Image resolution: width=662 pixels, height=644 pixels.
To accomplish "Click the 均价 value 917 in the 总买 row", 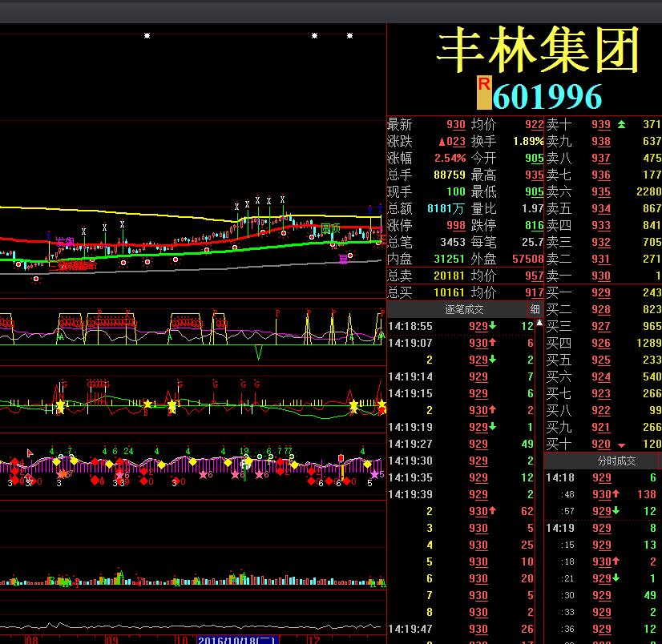I will pos(535,292).
